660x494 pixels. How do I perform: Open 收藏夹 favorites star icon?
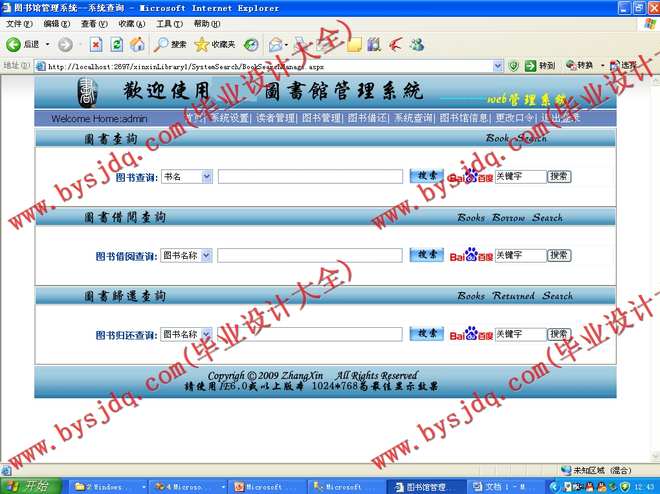(x=214, y=44)
